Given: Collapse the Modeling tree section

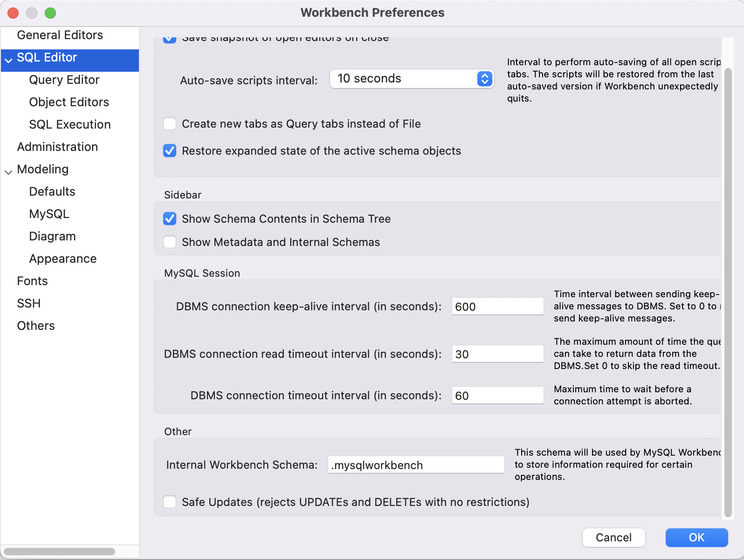Looking at the screenshot, I should 8,172.
